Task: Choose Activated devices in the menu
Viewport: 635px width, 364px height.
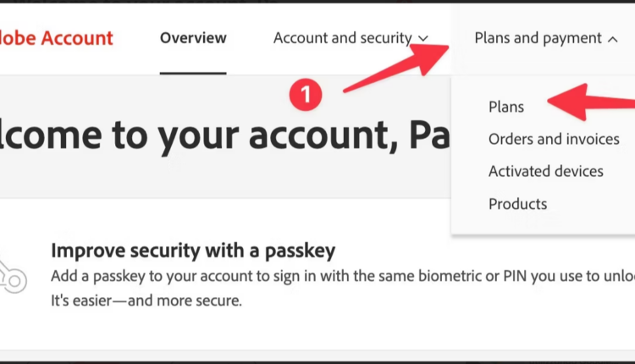Action: click(x=545, y=171)
